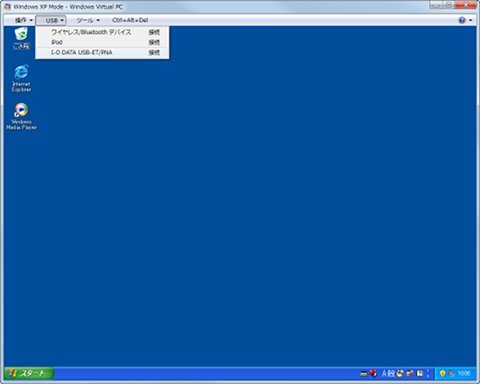Attach the iPod USB device
Viewport: 480px width, 384px height.
102,42
